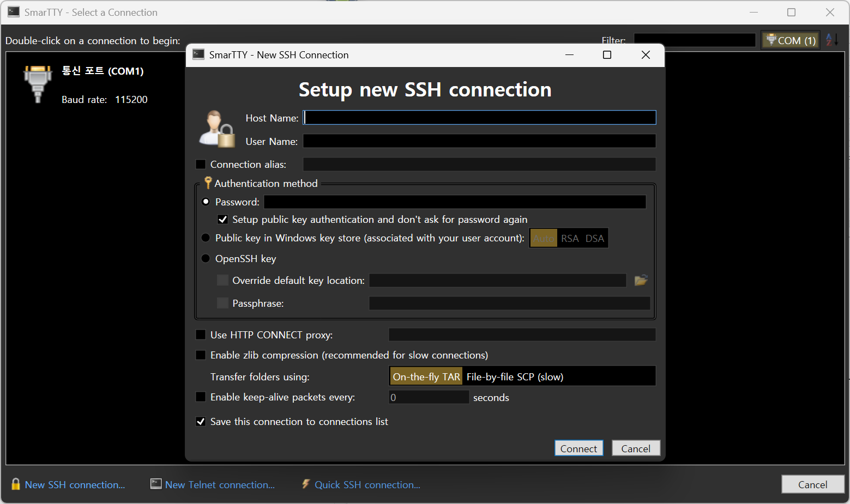Select RSA key type option
This screenshot has width=850, height=504.
pyautogui.click(x=570, y=239)
